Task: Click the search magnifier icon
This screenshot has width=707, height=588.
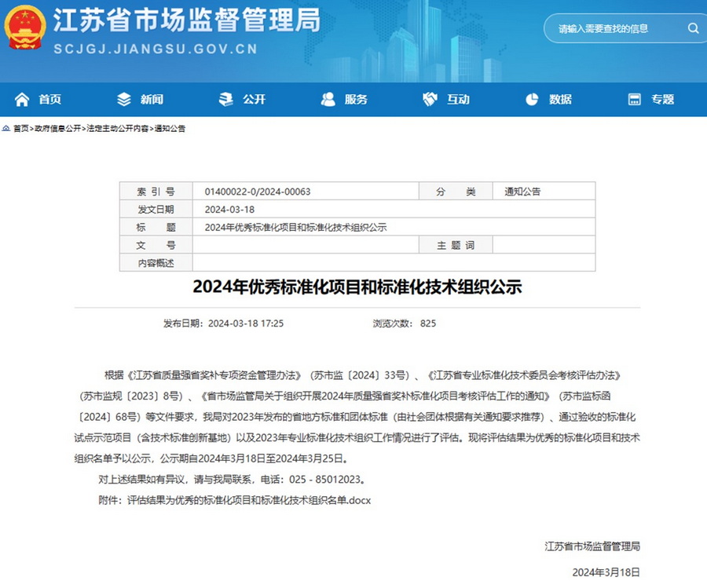Action: pyautogui.click(x=693, y=28)
